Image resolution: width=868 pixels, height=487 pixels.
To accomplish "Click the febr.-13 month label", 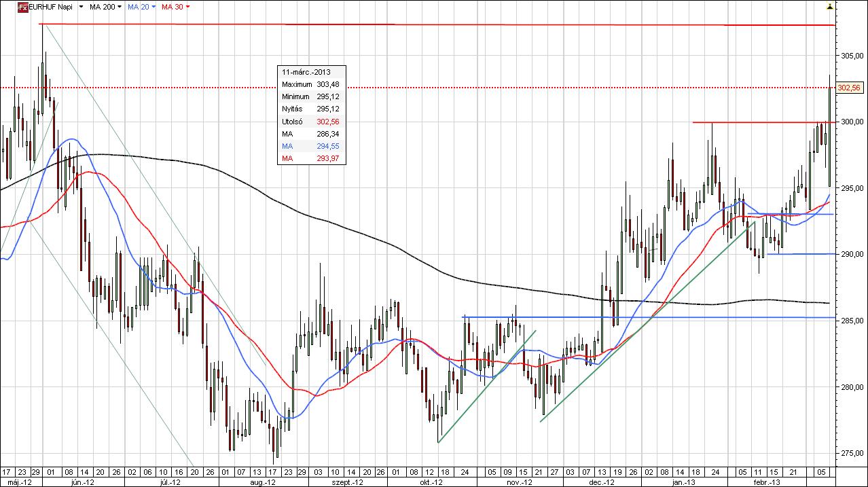I will (768, 482).
